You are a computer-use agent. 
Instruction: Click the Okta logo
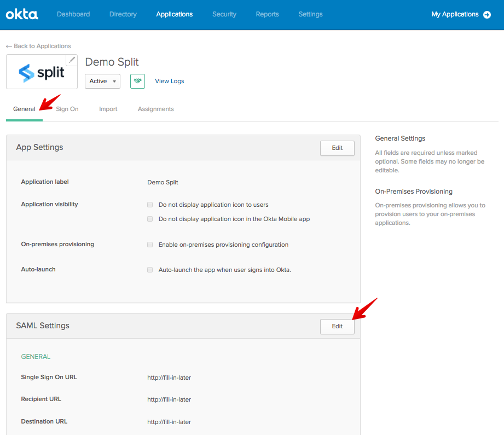pyautogui.click(x=22, y=14)
